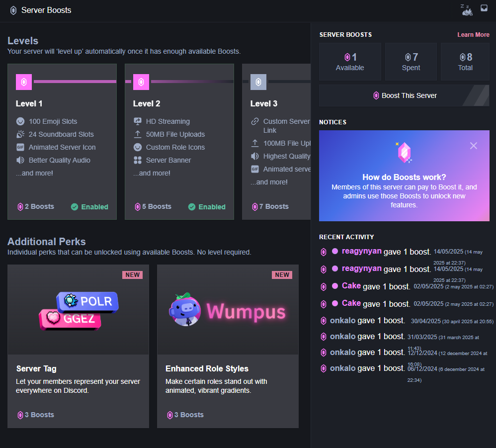Click the "Server Boosts" page title text
Screen dimensions: 496x448
coord(46,10)
